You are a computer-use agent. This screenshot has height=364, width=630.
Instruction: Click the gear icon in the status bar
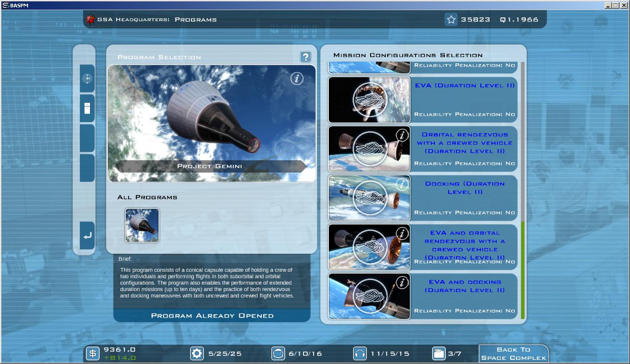(197, 353)
